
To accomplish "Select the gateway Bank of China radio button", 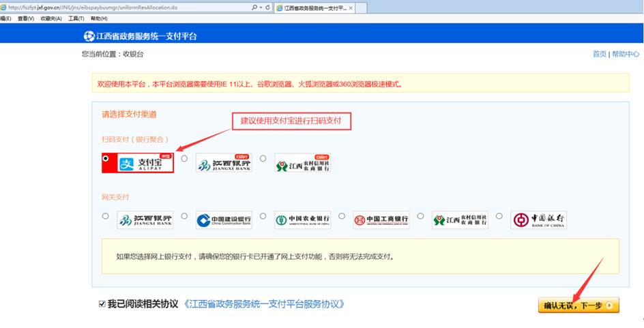I will pyautogui.click(x=499, y=216).
